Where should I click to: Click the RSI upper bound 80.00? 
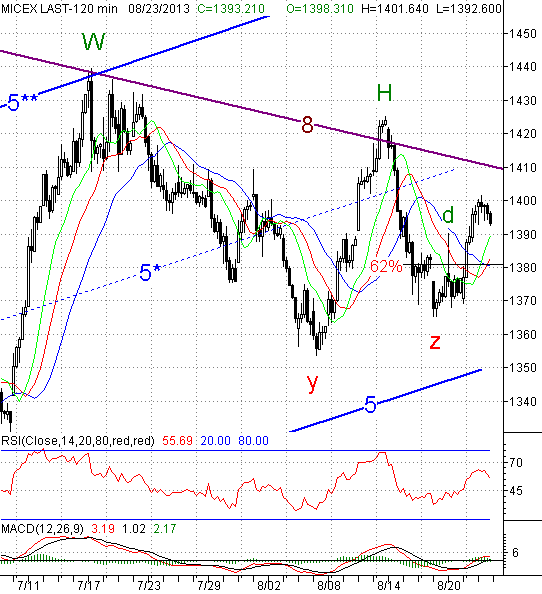[253, 441]
